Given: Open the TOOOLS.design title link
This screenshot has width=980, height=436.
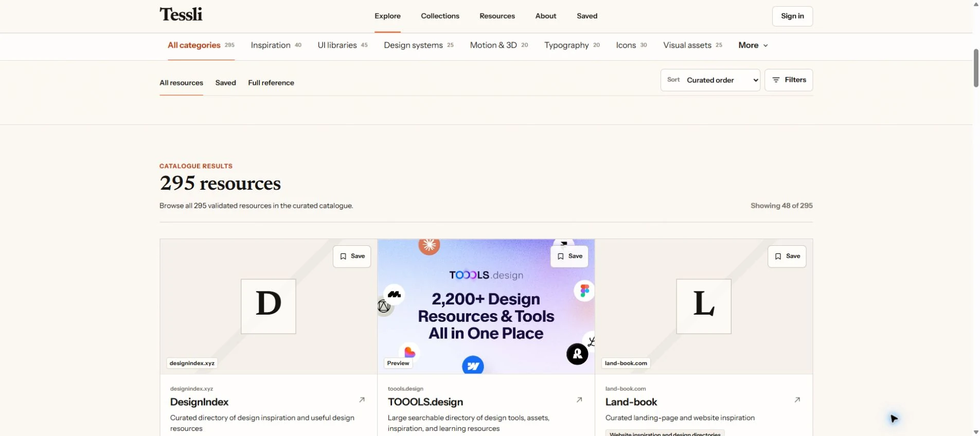Looking at the screenshot, I should pos(425,402).
